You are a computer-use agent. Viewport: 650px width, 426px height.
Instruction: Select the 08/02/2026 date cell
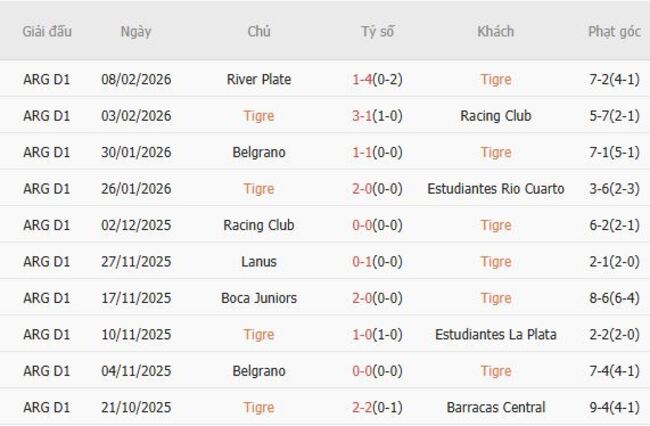pyautogui.click(x=136, y=79)
